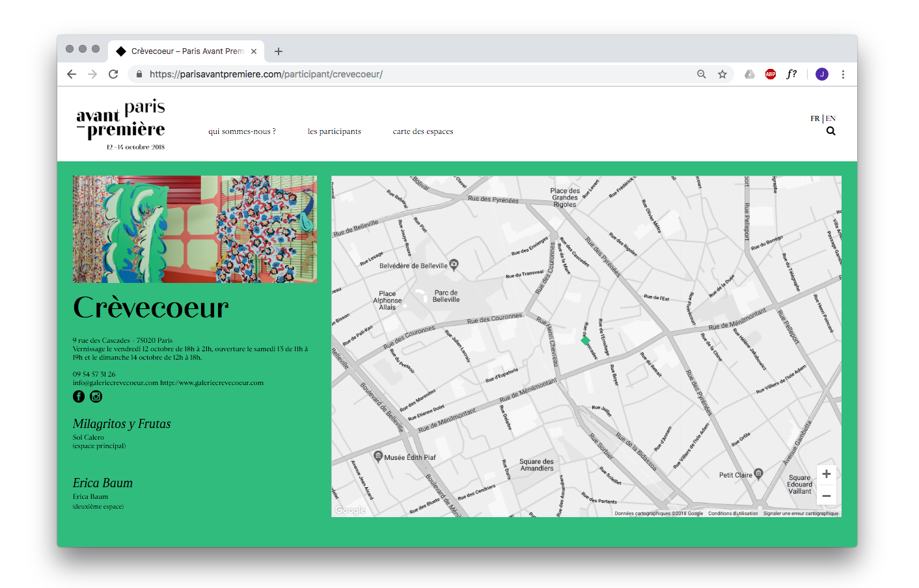Bookmark this page with the star icon
Image resolution: width=919 pixels, height=588 pixels.
click(722, 74)
